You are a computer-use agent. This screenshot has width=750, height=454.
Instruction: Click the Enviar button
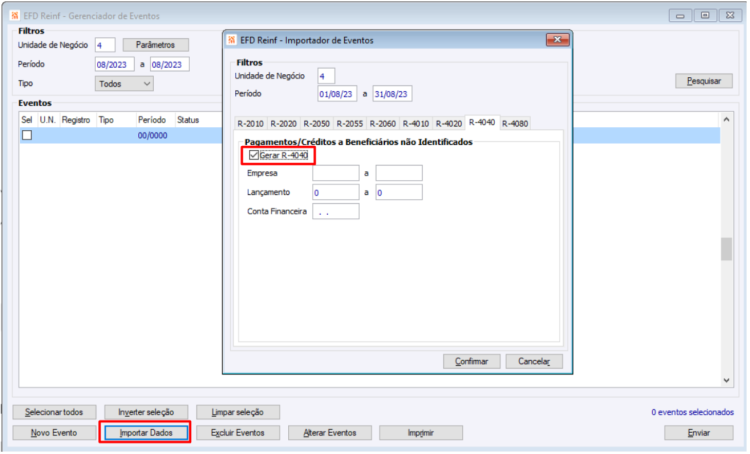[699, 432]
